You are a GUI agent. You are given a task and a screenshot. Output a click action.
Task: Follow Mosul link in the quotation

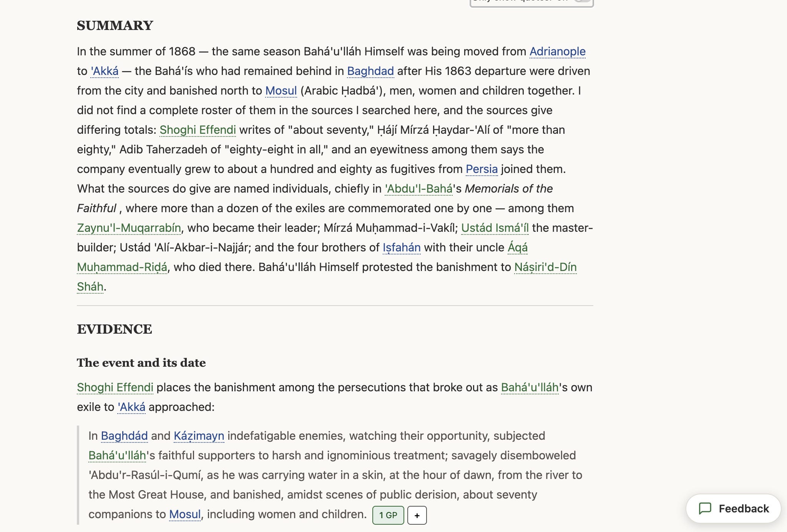click(x=185, y=514)
